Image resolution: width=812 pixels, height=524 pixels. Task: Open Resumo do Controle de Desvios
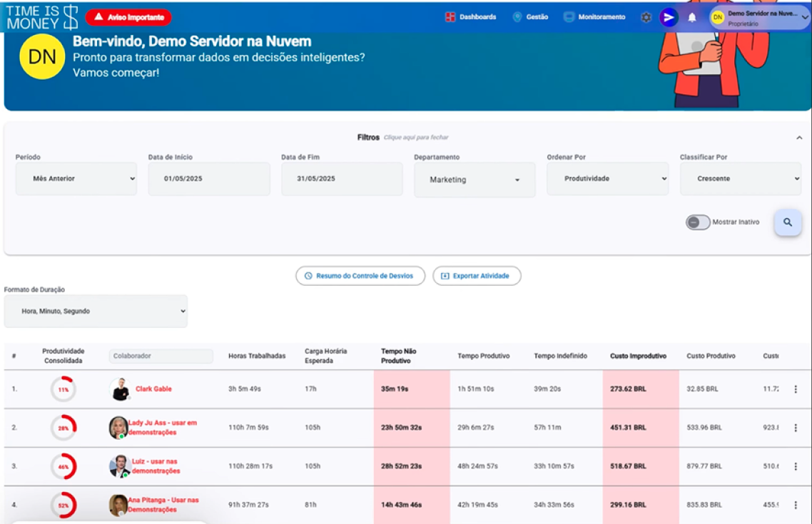(x=360, y=276)
